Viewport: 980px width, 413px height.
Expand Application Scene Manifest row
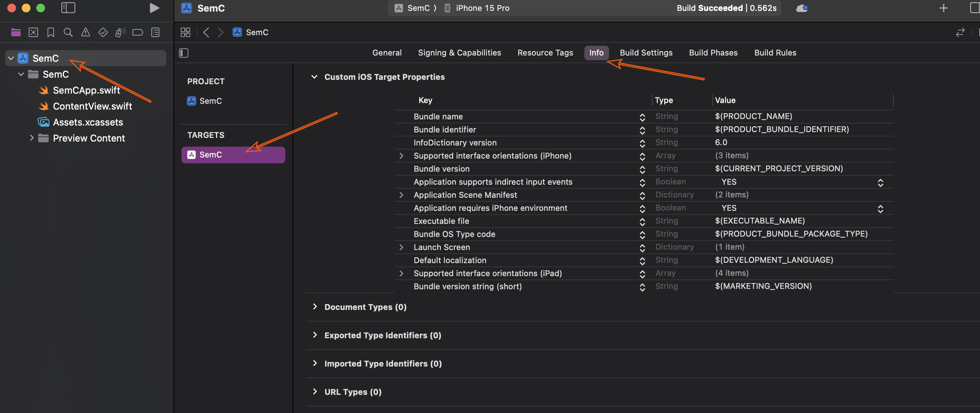click(x=401, y=195)
